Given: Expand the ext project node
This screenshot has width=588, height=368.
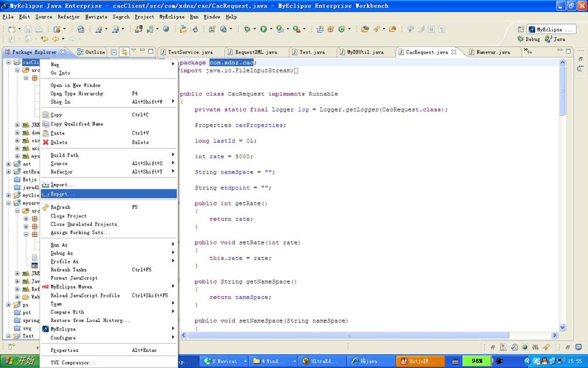Looking at the screenshot, I should (x=9, y=164).
